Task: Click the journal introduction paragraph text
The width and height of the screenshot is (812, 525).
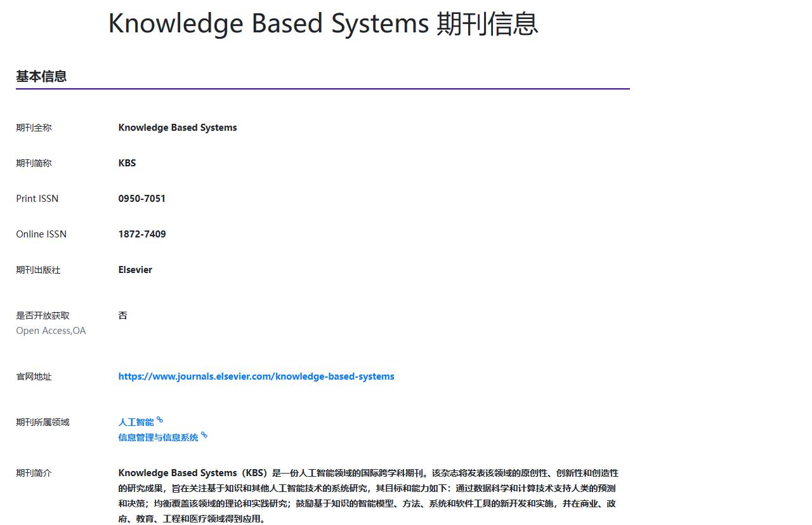Action: pyautogui.click(x=368, y=496)
